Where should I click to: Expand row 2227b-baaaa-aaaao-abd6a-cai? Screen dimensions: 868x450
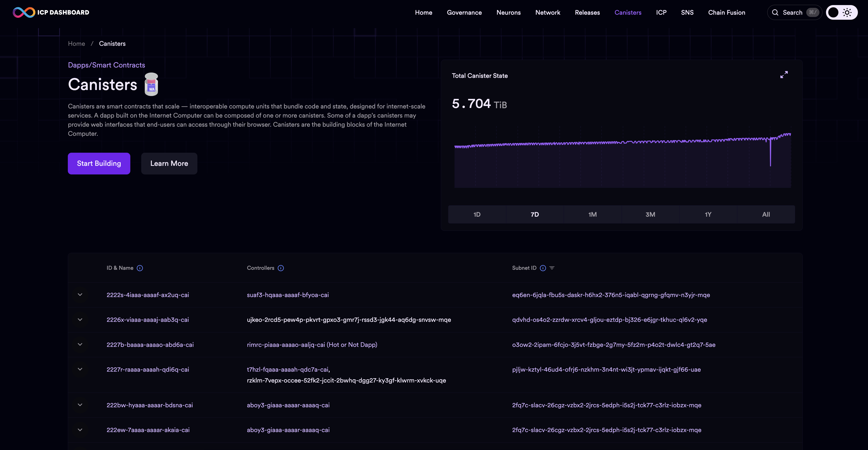(x=80, y=344)
